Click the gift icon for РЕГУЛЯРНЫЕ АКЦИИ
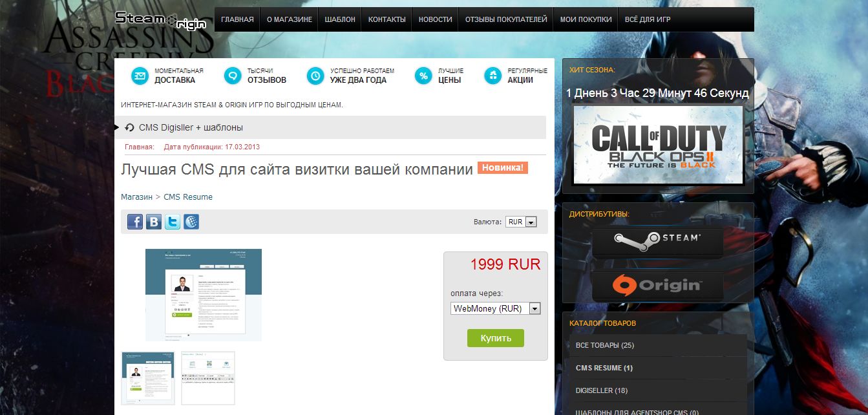This screenshot has width=868, height=415. pos(492,76)
